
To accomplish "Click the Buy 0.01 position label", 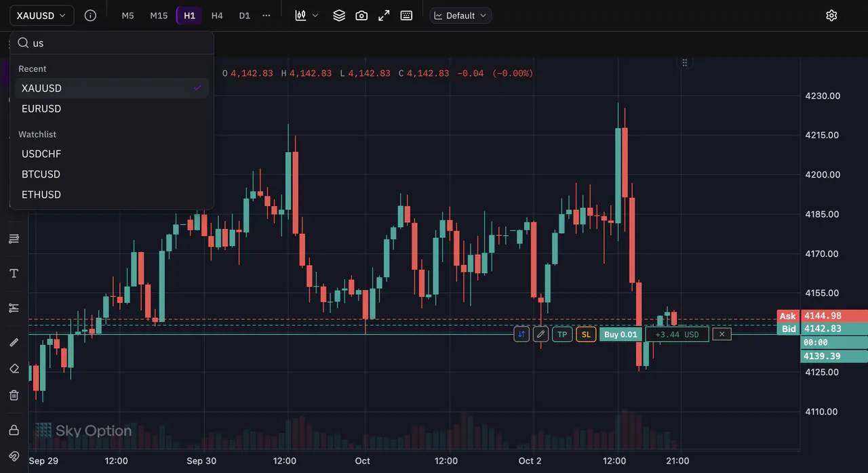I will coord(621,334).
